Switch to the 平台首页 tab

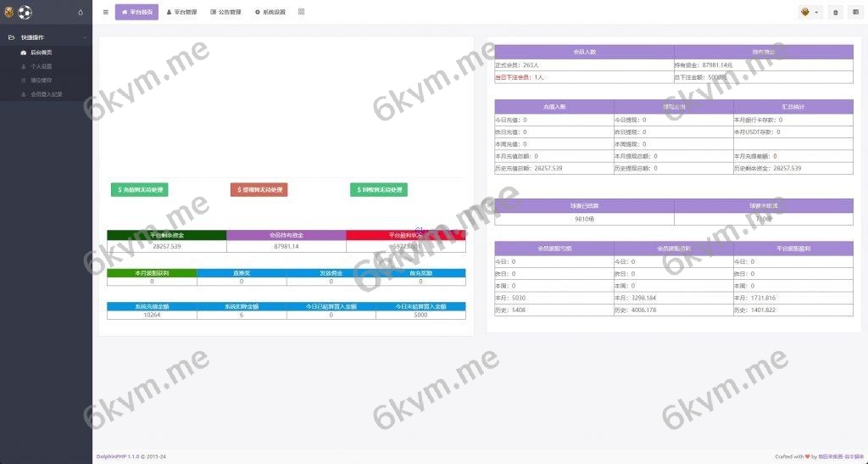click(x=136, y=12)
